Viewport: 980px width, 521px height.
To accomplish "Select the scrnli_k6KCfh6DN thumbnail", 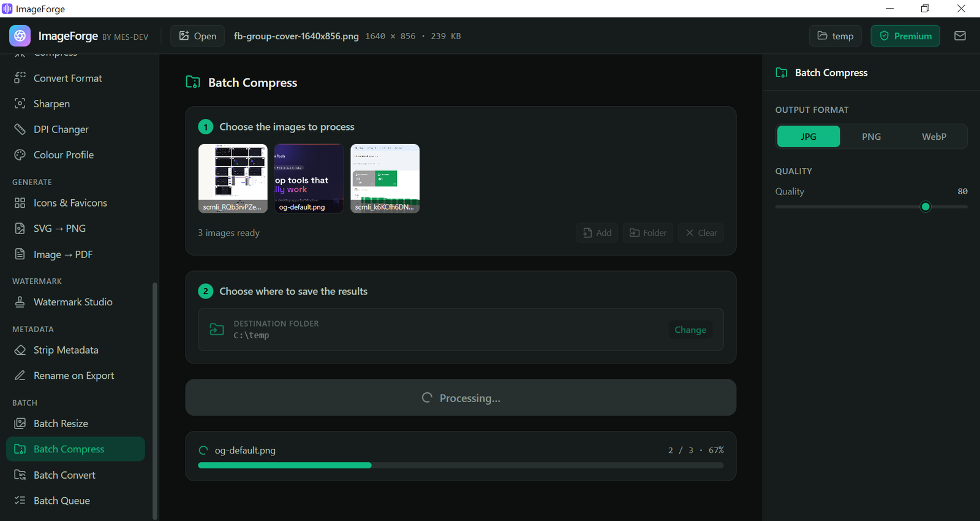I will point(385,178).
